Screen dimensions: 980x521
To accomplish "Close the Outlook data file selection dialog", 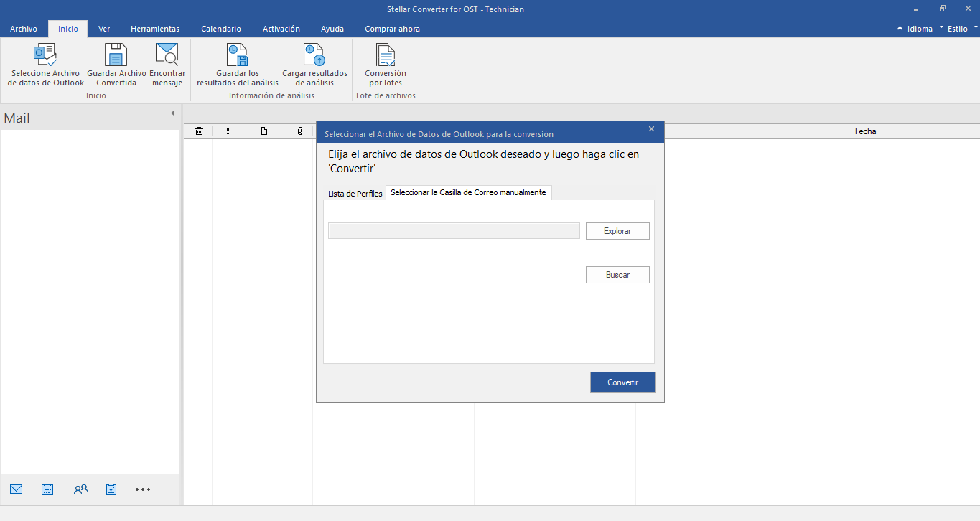I will point(651,129).
